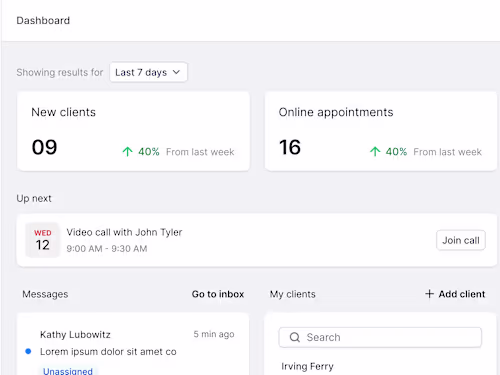The height and width of the screenshot is (375, 500).
Task: Click the plus icon beside Add client
Action: click(429, 294)
